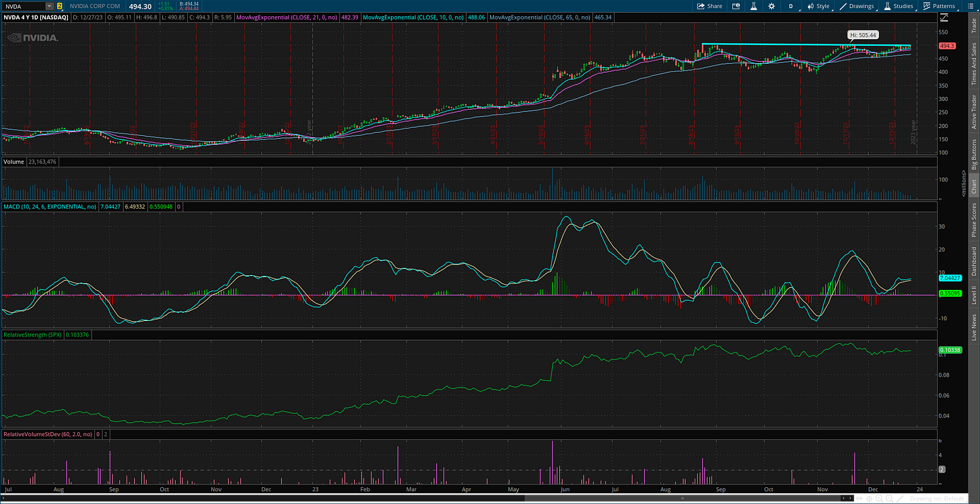Click the zoom out magnifier icon
The image size is (980, 504).
[x=889, y=499]
